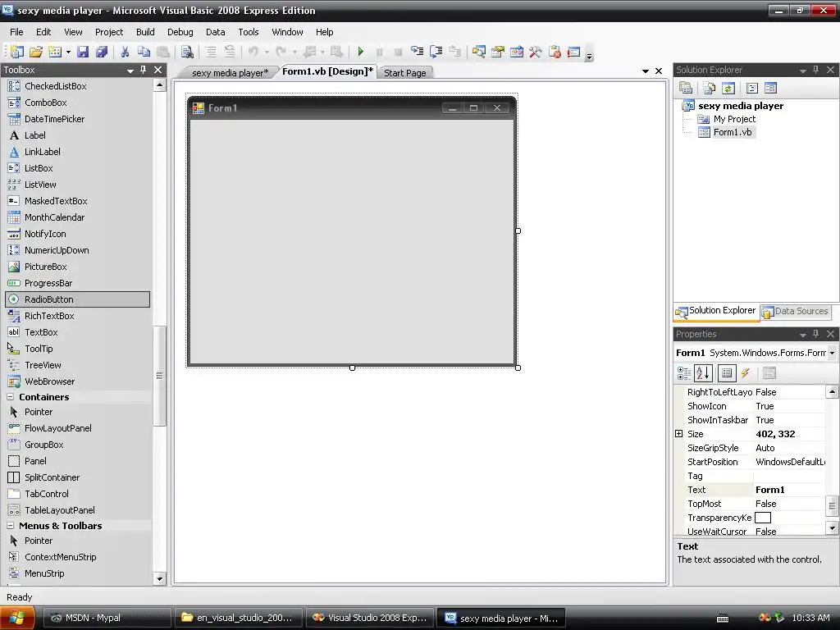Pin the Solution Explorer with pushpin icon
The image size is (840, 630).
(816, 70)
